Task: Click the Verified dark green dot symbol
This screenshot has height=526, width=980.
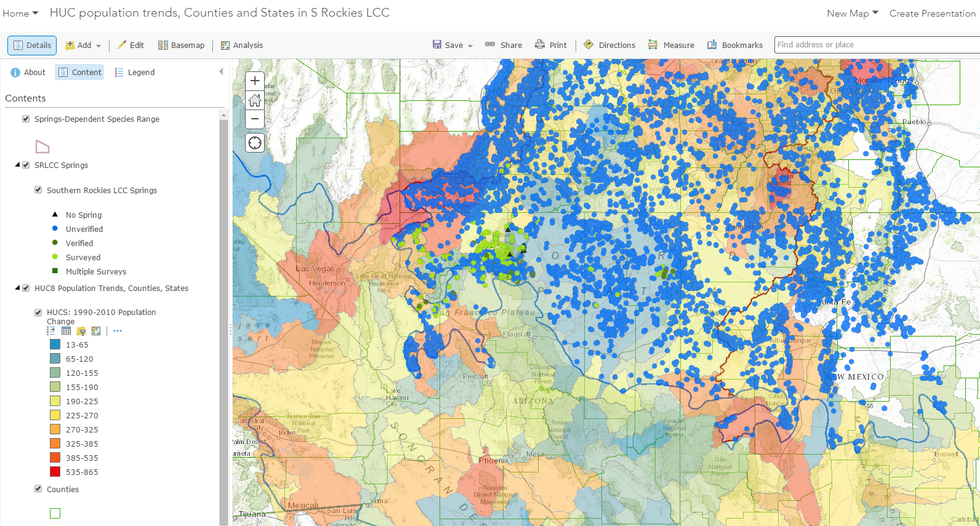Action: (55, 242)
